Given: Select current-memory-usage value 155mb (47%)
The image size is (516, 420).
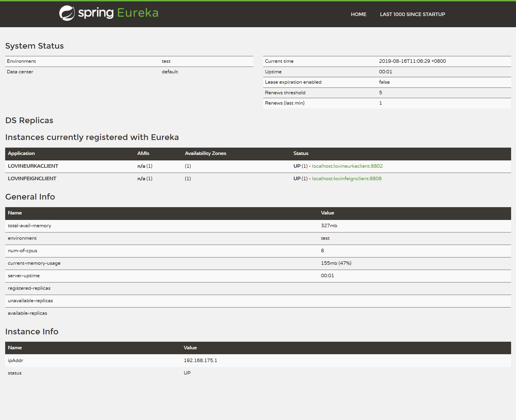Looking at the screenshot, I should (x=336, y=263).
